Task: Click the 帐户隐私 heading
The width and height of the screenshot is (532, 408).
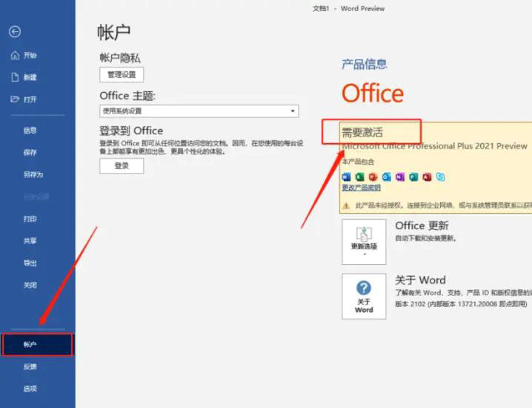Action: [x=120, y=58]
